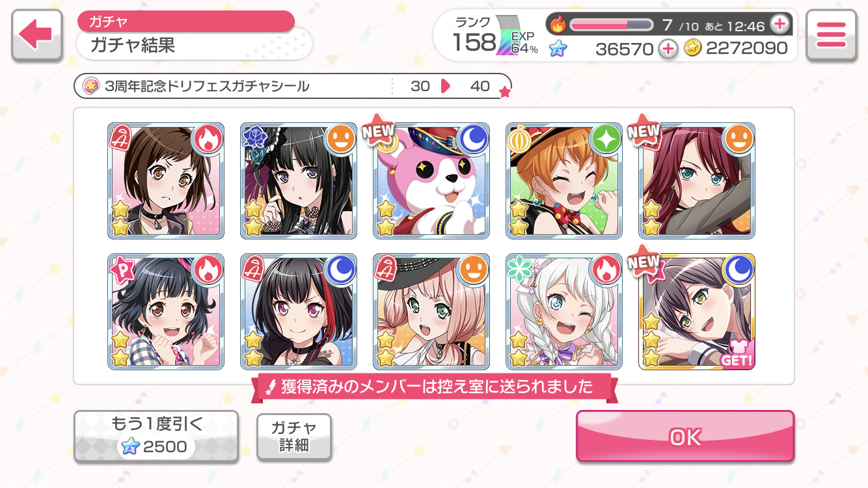Tap the 獲得済みのメンバー notice banner

[x=435, y=387]
